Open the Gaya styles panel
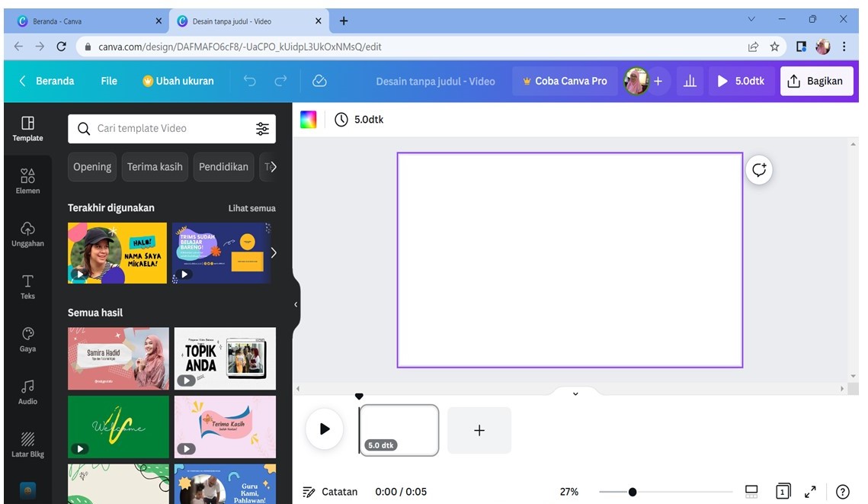Screen dimensions: 868x504 click(27, 339)
